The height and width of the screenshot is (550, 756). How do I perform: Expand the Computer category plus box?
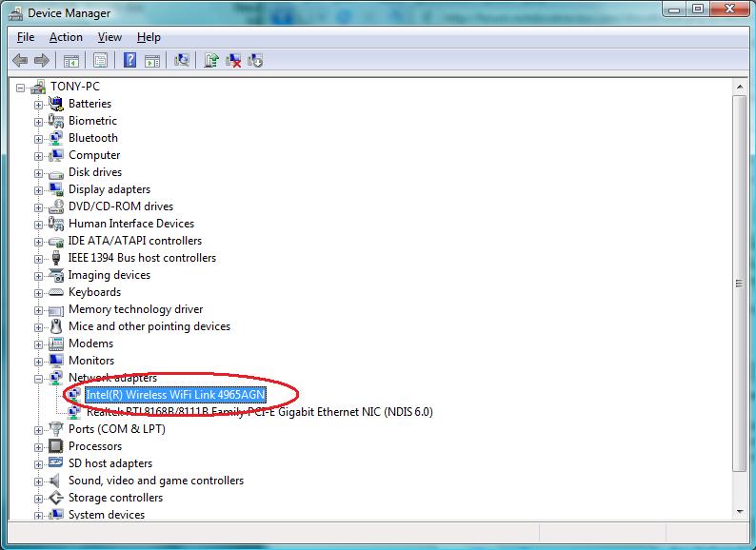click(38, 156)
